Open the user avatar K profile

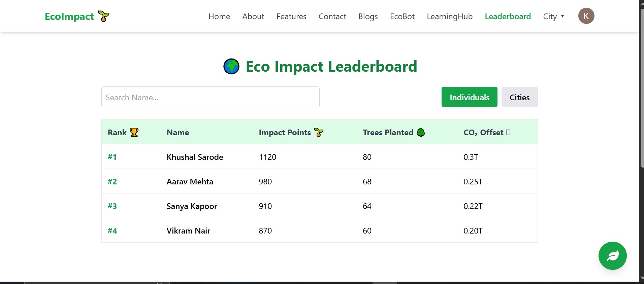click(x=586, y=16)
